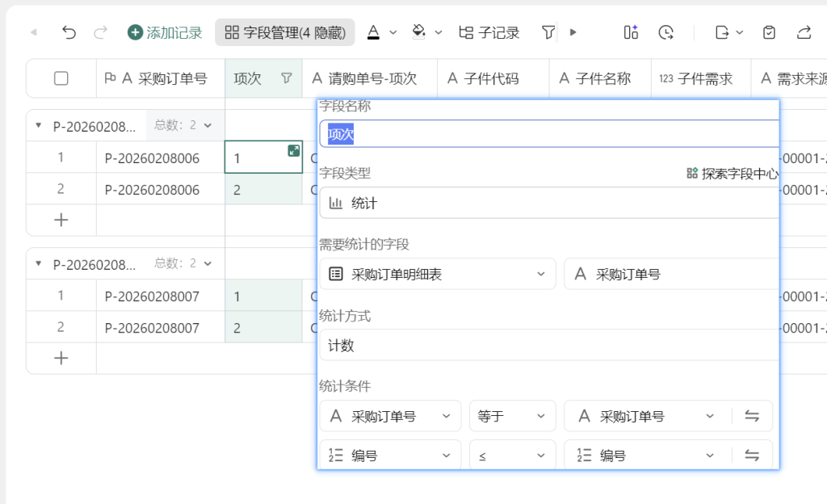The height and width of the screenshot is (504, 827).
Task: Click cell P-20260208007 in row 1
Action: pos(161,296)
